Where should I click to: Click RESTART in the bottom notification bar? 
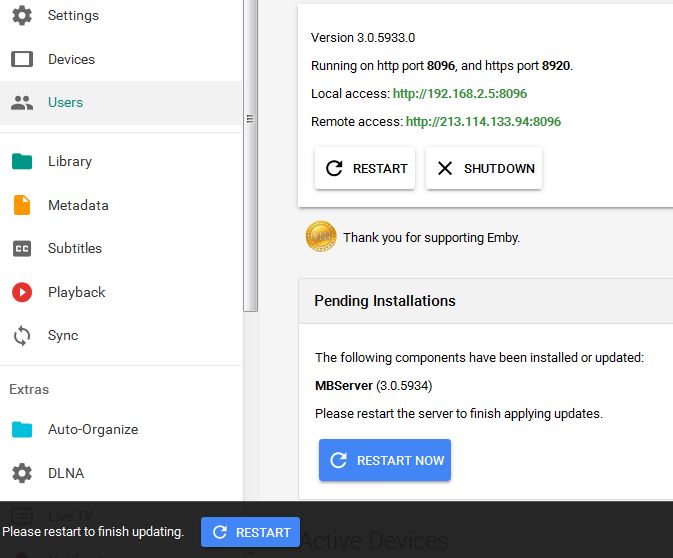[x=251, y=532]
